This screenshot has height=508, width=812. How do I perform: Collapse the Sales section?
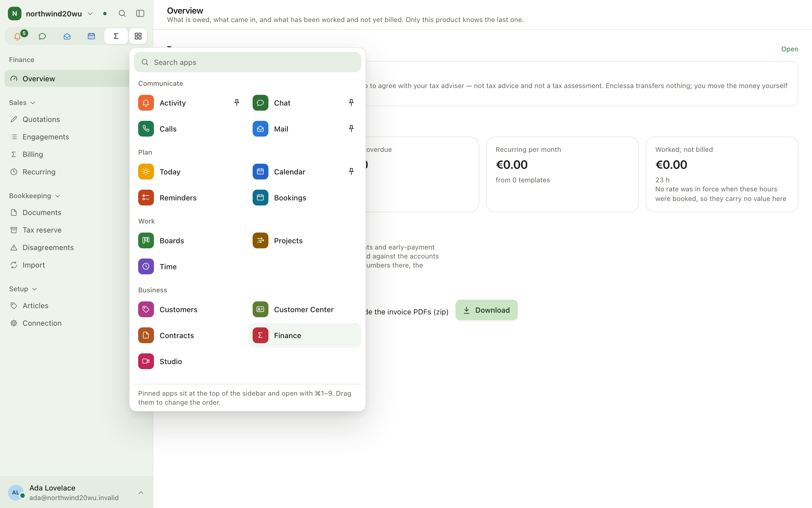[22, 102]
